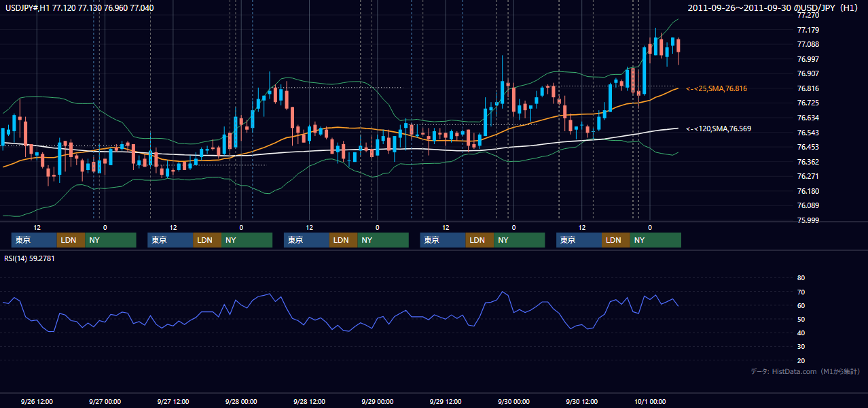Image resolution: width=868 pixels, height=408 pixels.
Task: Click the RSI level 40 label
Action: pos(801,333)
